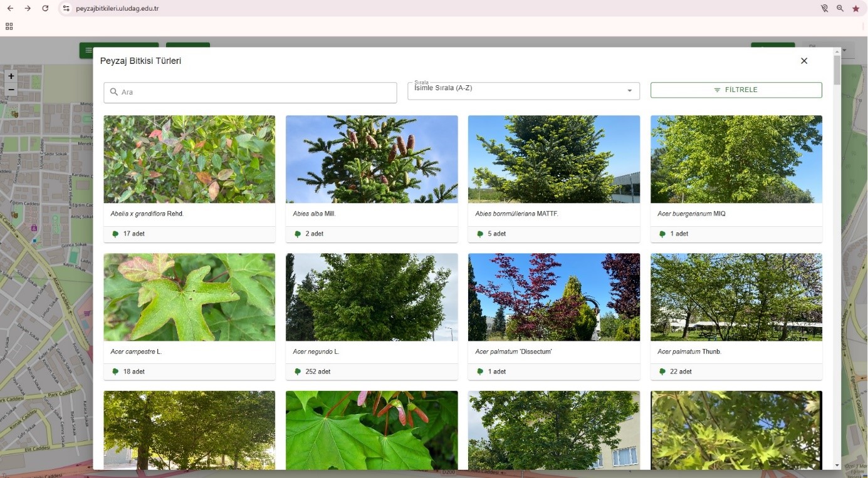The height and width of the screenshot is (478, 868).
Task: Click the tree icon next to 252 adet
Action: [x=298, y=371]
